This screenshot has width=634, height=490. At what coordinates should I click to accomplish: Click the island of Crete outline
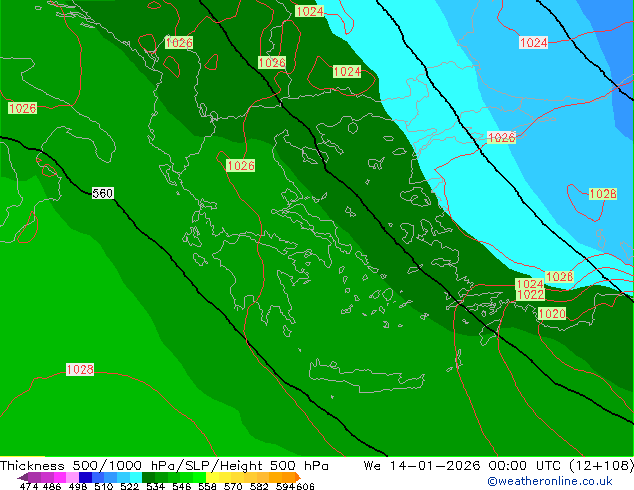click(366, 377)
